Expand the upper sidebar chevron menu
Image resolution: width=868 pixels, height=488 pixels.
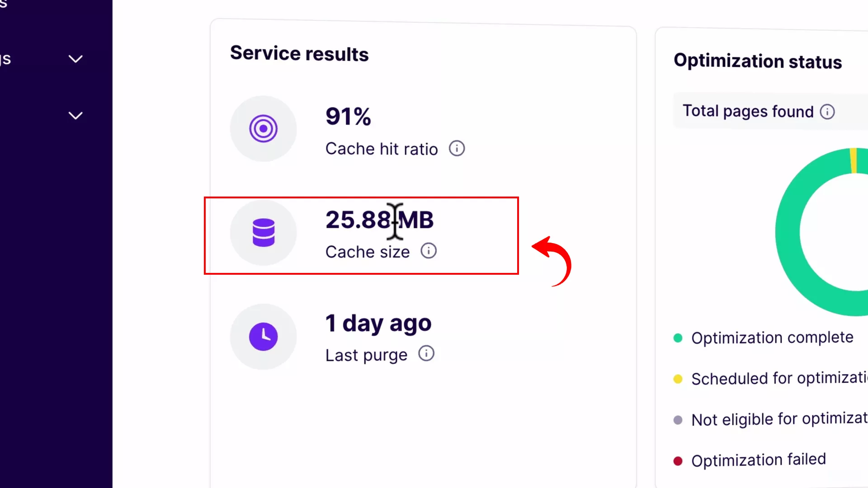pos(75,59)
